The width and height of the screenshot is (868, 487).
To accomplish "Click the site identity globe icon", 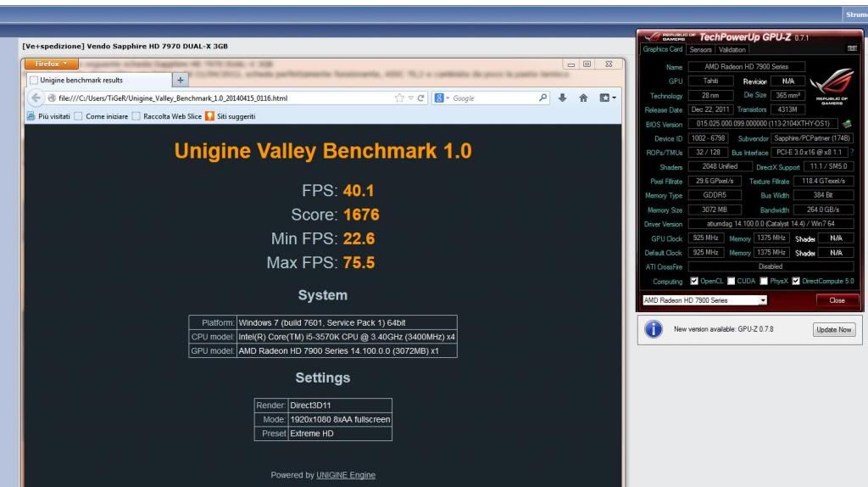I will click(x=52, y=98).
